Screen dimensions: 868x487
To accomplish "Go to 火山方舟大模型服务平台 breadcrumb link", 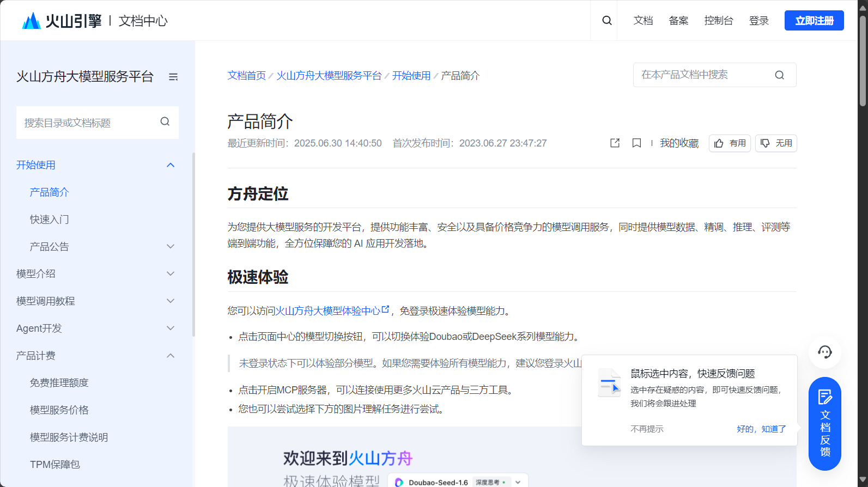I will (x=329, y=76).
